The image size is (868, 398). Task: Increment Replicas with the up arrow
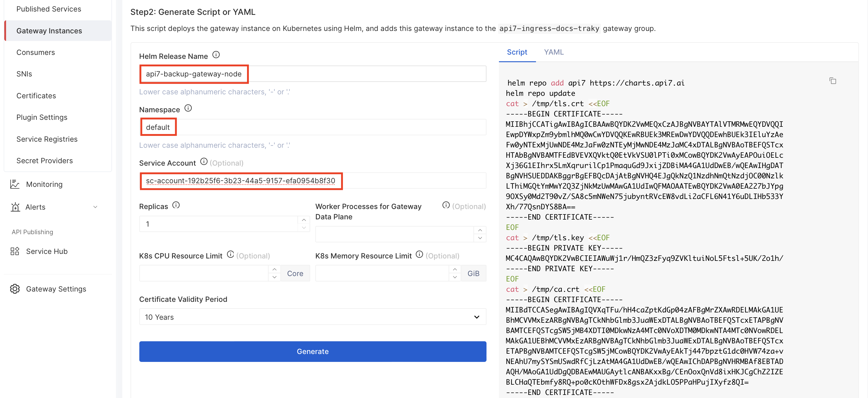pyautogui.click(x=303, y=220)
